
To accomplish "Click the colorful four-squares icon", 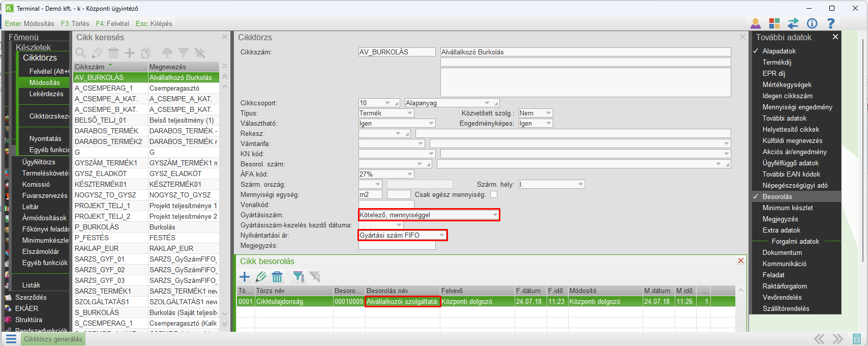I will [774, 23].
